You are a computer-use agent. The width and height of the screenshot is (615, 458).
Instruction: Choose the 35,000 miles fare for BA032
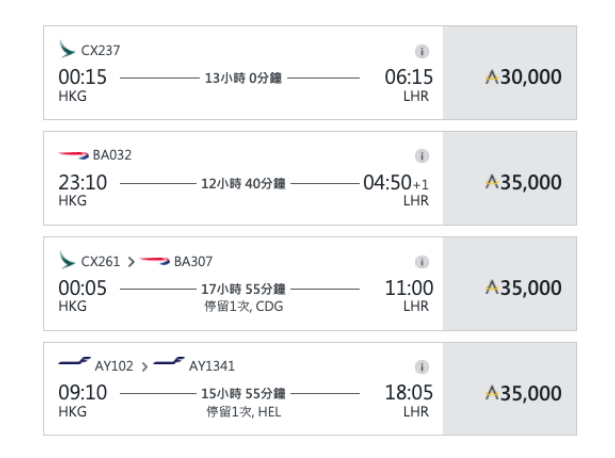[x=522, y=182]
